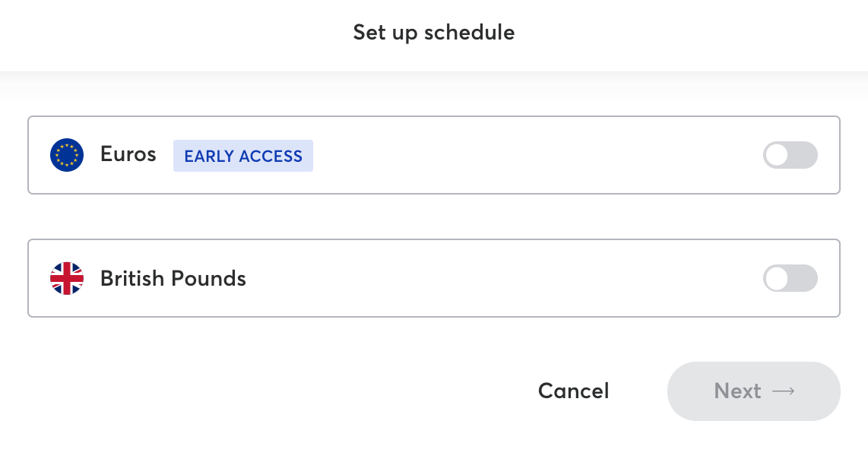Screen dimensions: 868x462
Task: Click the red cross on British flag icon
Action: click(x=67, y=278)
